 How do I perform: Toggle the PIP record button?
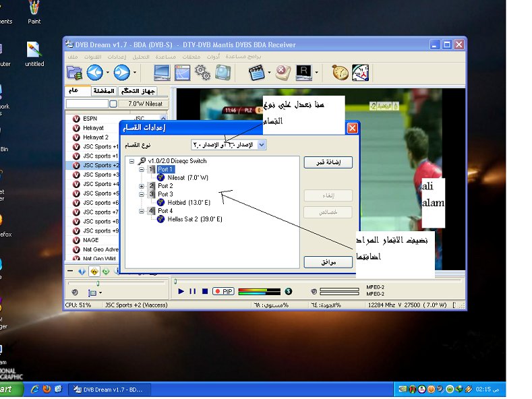223,291
